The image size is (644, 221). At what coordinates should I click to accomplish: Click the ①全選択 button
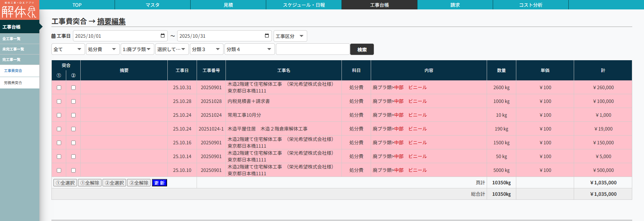click(65, 183)
